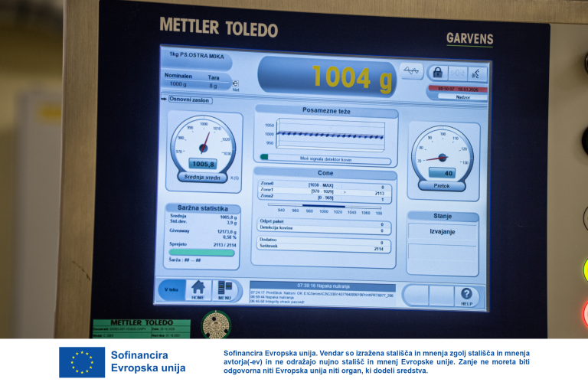Screen dimensions: 588x392
Task: Open the Posamezne teže panel header
Action: [326, 112]
